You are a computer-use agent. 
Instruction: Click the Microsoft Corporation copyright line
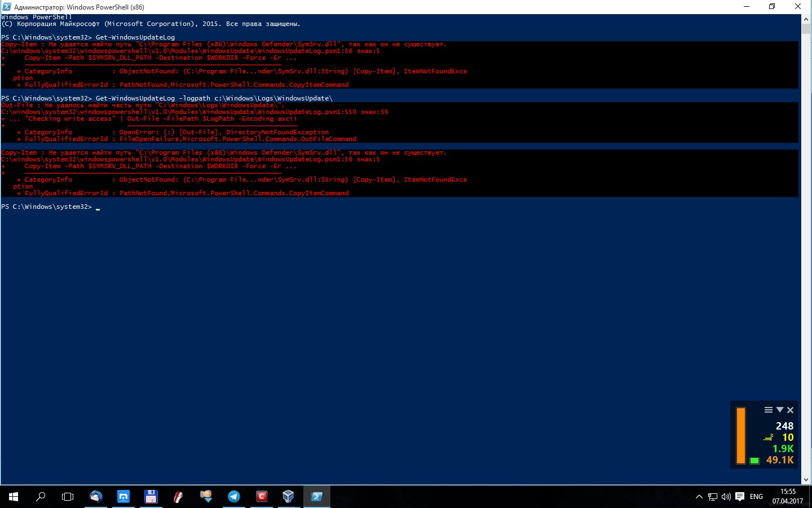(x=151, y=24)
